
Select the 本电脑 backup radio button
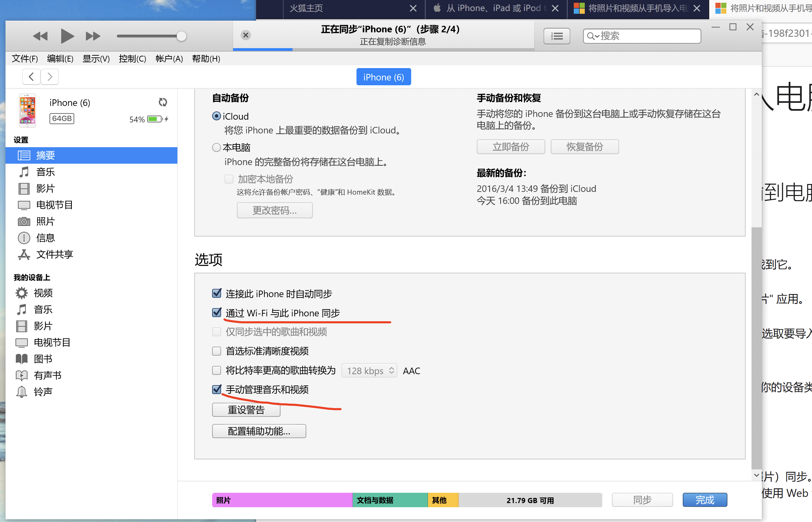point(216,148)
